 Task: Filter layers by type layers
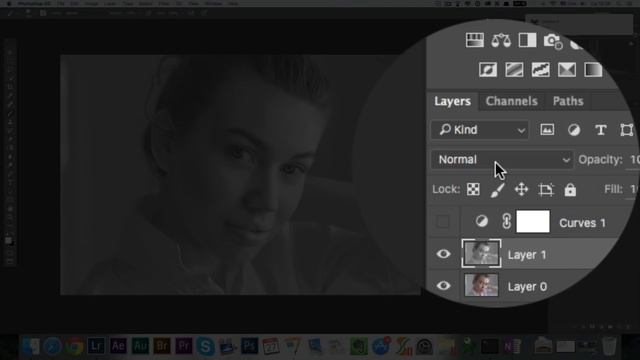pos(600,130)
